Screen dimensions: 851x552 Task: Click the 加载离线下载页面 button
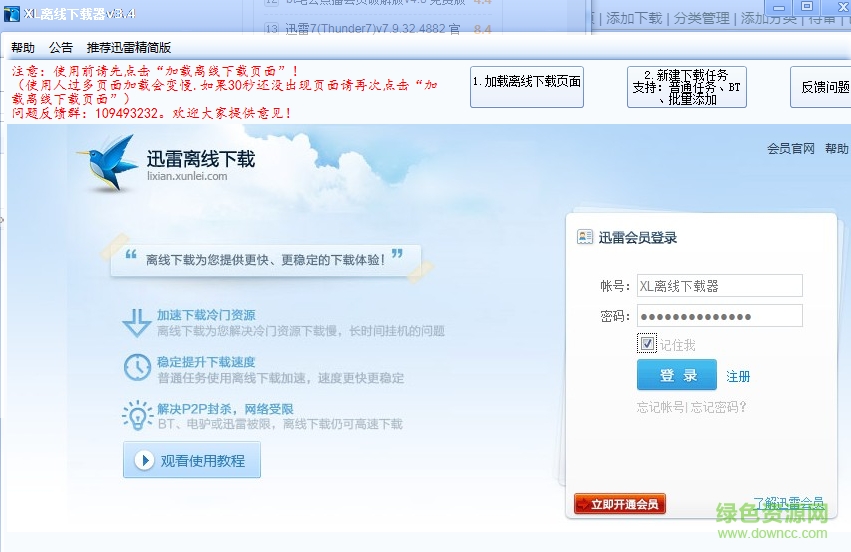[526, 87]
